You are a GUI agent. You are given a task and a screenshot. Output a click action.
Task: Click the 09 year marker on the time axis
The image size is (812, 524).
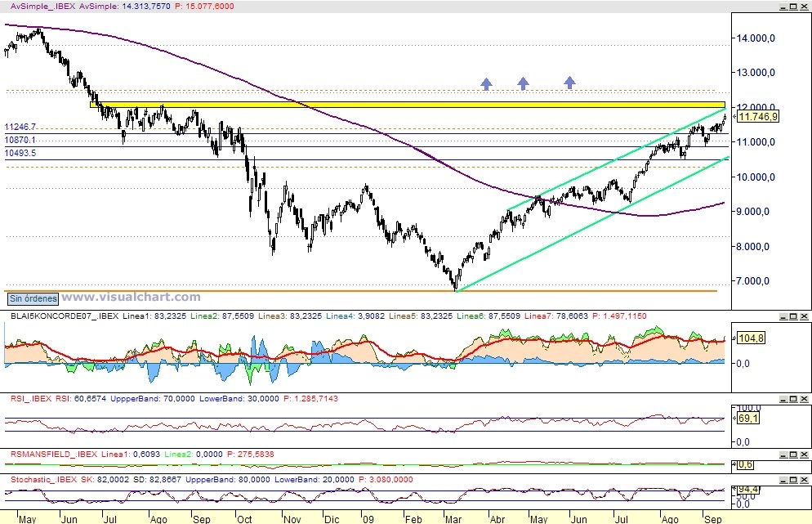coord(368,519)
